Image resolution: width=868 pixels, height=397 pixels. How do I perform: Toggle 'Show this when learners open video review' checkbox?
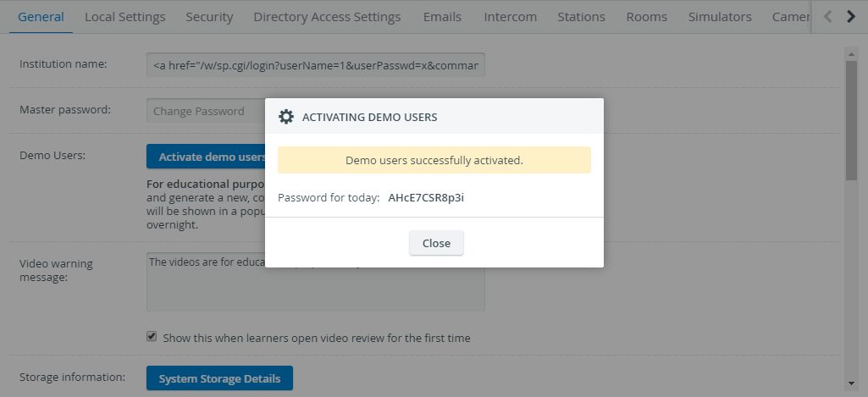coord(152,336)
